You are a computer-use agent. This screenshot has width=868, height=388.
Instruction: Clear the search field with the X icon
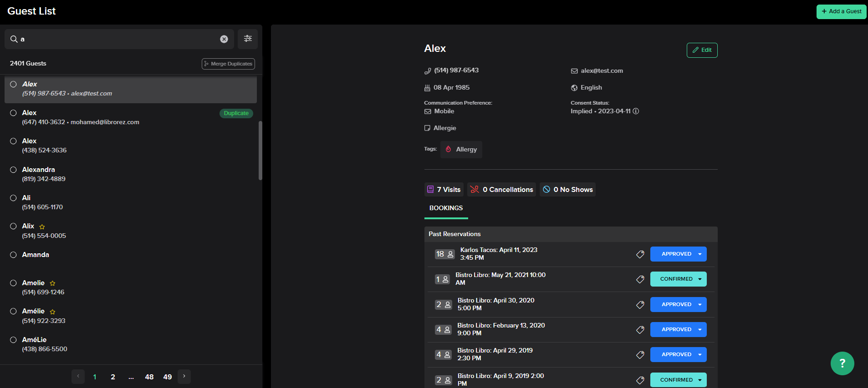click(224, 39)
